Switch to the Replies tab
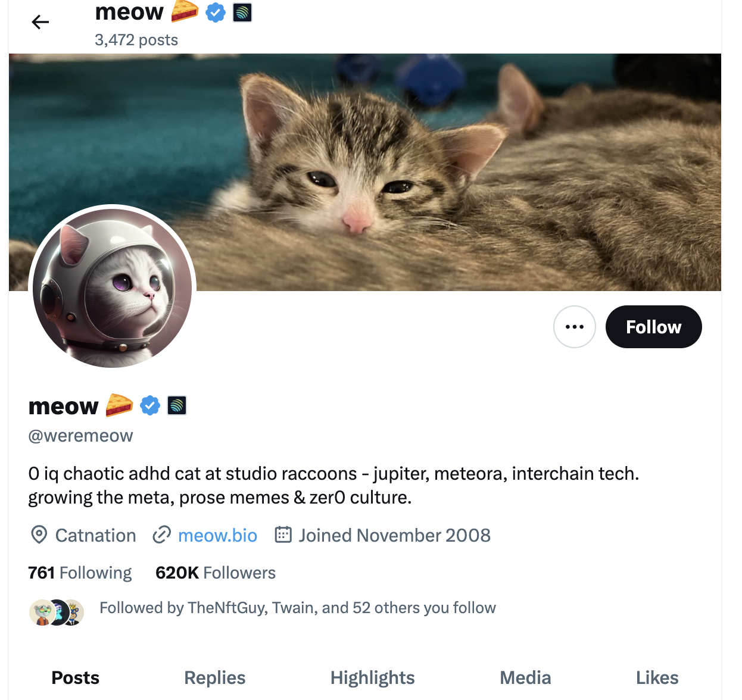This screenshot has width=742, height=700. click(214, 677)
